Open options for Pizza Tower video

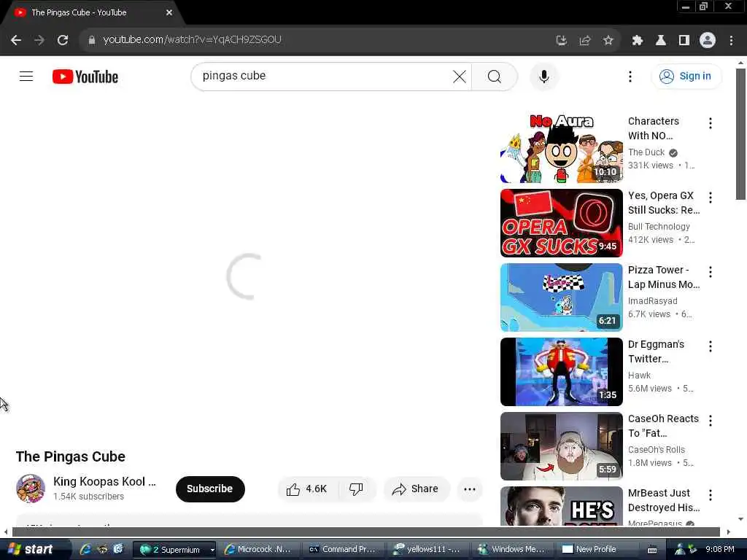tap(710, 272)
